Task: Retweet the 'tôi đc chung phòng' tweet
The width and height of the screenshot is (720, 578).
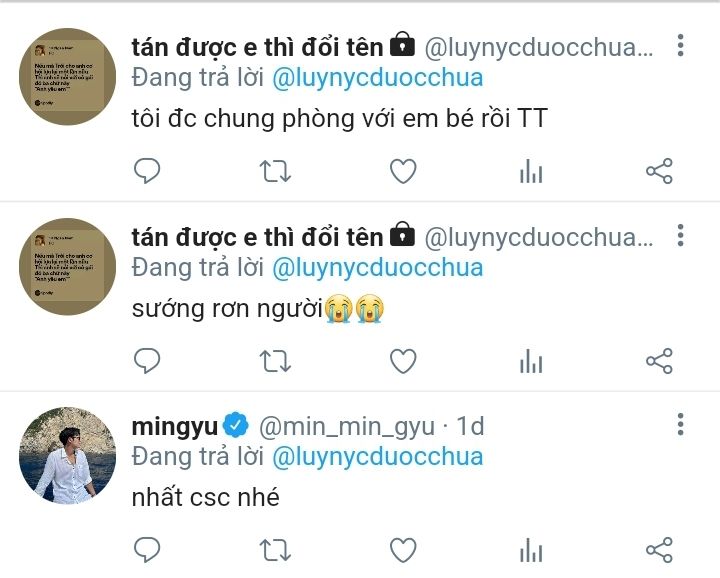Action: pyautogui.click(x=275, y=171)
